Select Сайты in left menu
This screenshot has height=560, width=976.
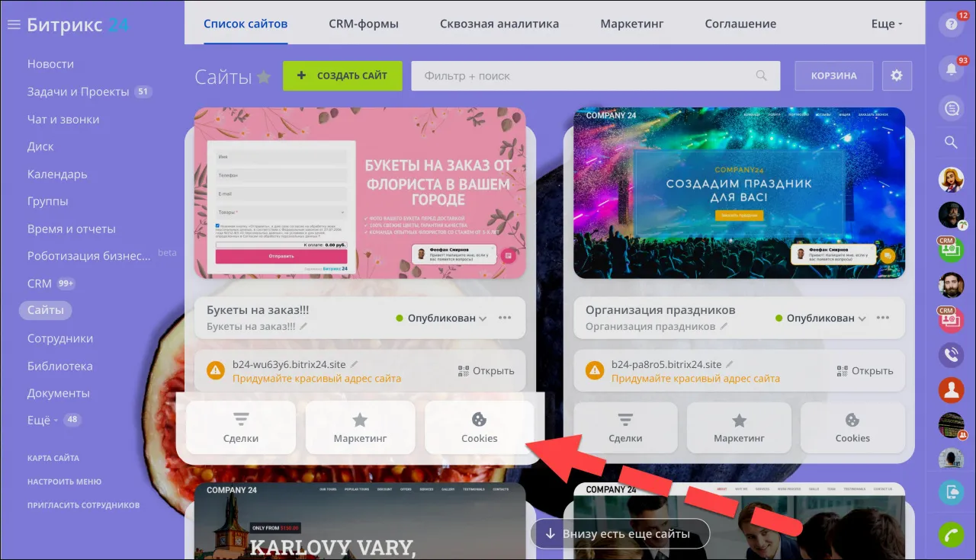click(x=46, y=311)
